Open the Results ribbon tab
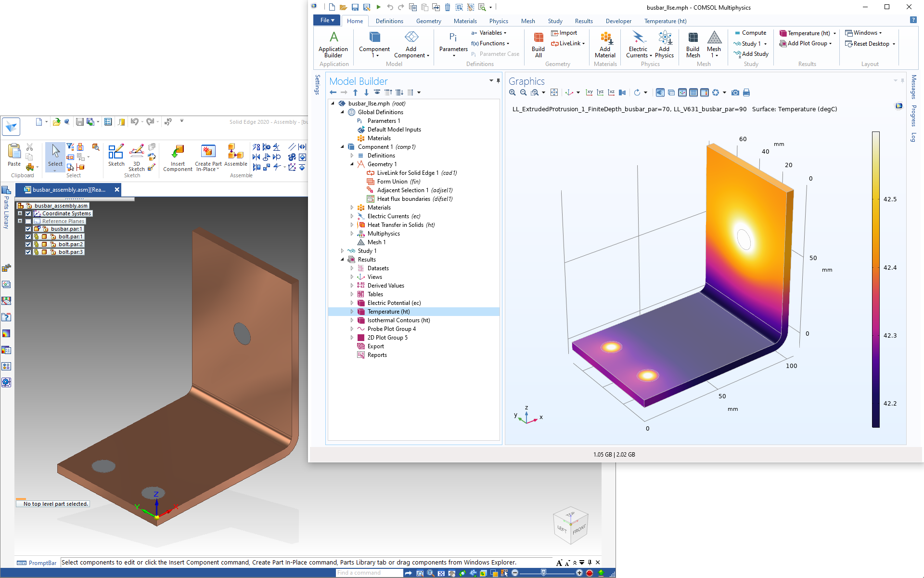The image size is (924, 578). [583, 21]
